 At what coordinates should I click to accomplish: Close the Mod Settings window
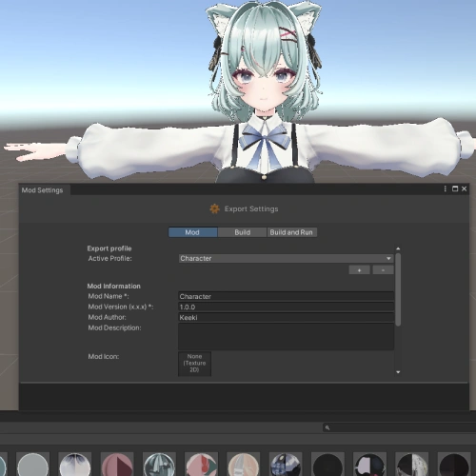click(x=465, y=188)
